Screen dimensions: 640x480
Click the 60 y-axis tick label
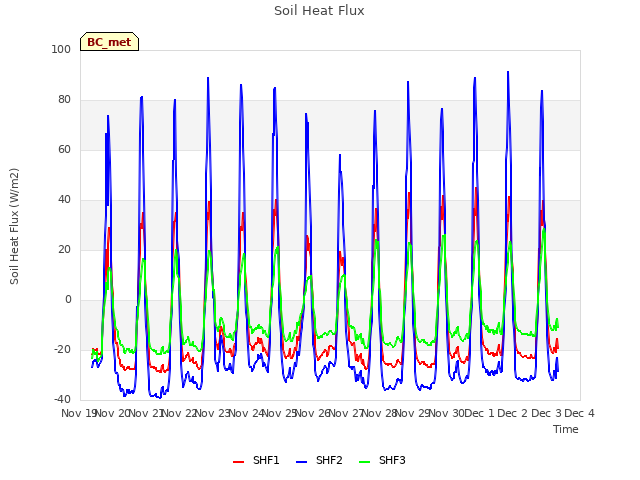click(x=64, y=149)
